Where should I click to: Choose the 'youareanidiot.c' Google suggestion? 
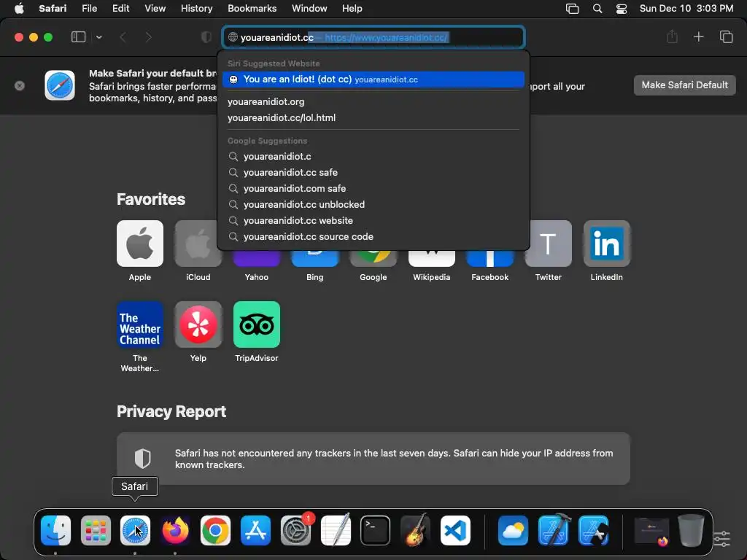click(373, 157)
